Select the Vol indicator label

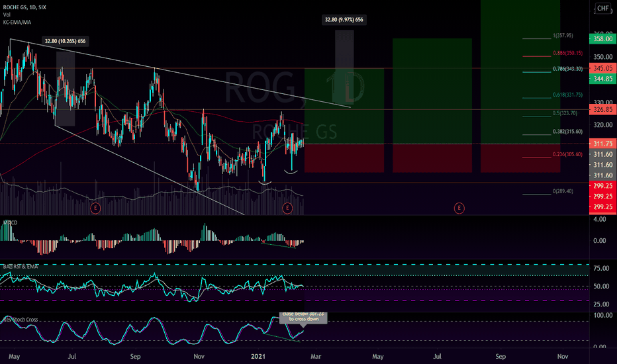click(7, 15)
